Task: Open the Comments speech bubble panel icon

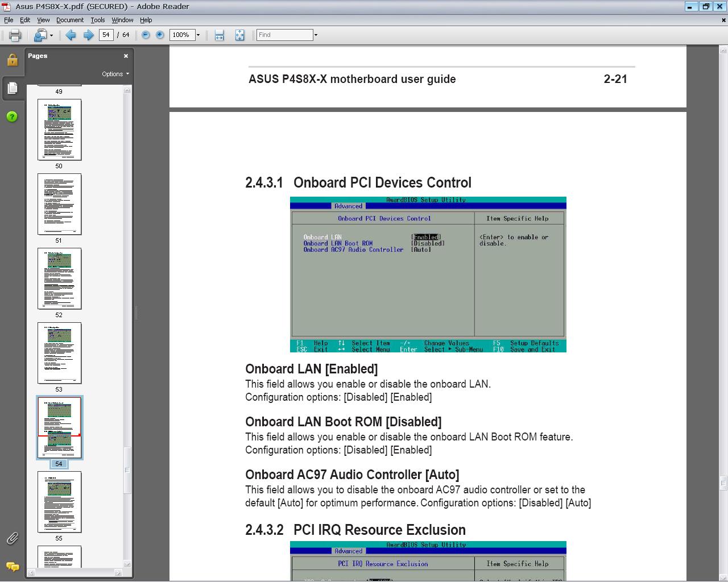Action: (12, 567)
